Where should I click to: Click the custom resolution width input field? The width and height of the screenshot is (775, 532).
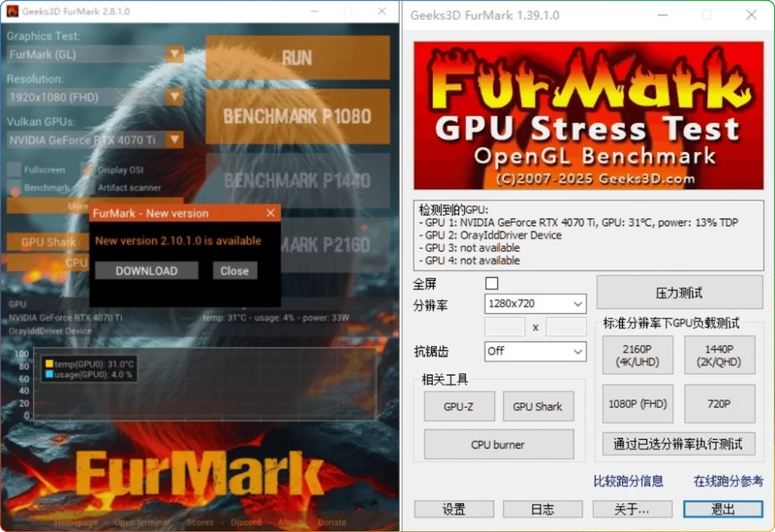coord(504,326)
